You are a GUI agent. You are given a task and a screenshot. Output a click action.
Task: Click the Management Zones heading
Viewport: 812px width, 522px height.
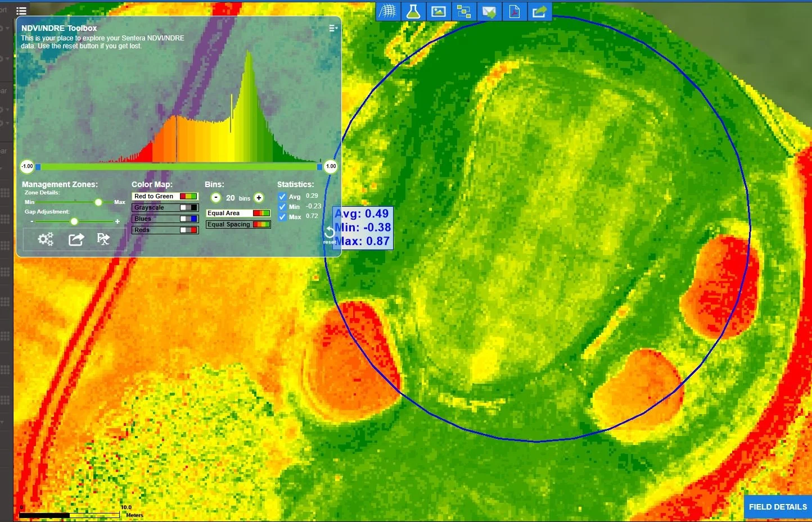[60, 184]
